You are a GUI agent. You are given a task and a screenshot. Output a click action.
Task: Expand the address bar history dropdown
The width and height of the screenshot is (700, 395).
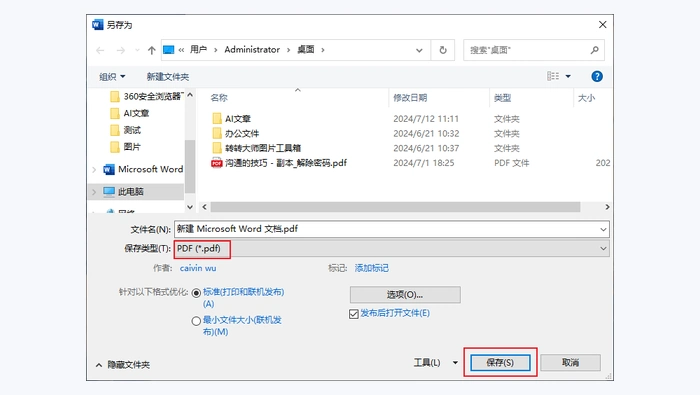click(x=419, y=50)
